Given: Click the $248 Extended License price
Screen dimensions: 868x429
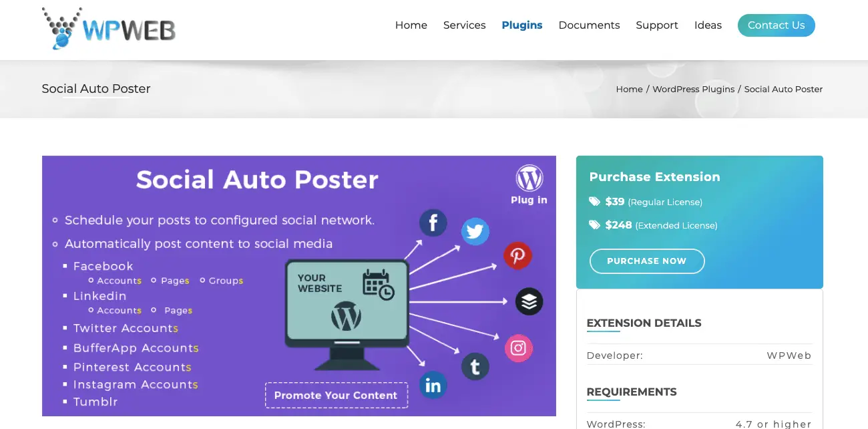Looking at the screenshot, I should 661,225.
